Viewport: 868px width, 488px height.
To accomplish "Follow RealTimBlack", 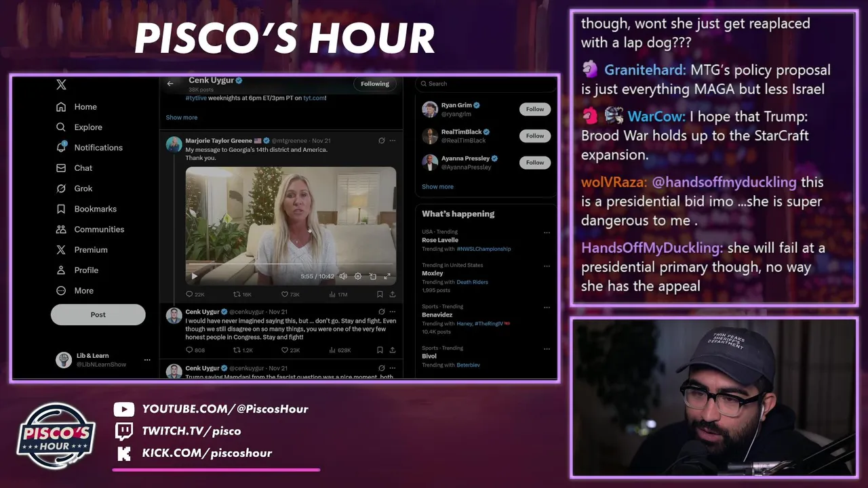I will click(535, 136).
